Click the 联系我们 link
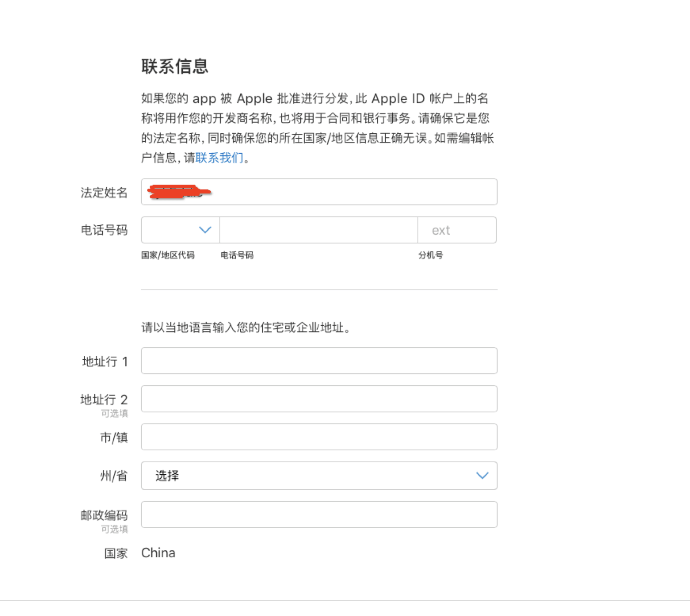 pos(219,158)
